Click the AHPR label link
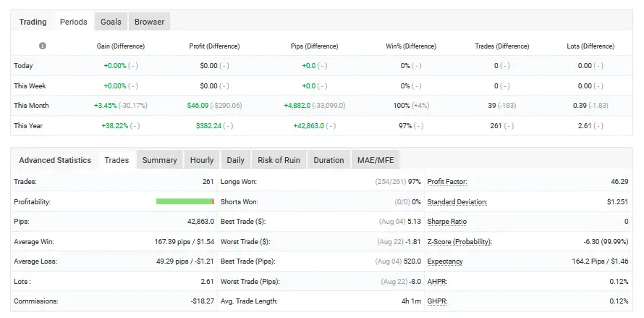Screen dimensions: 644x318 tap(437, 281)
